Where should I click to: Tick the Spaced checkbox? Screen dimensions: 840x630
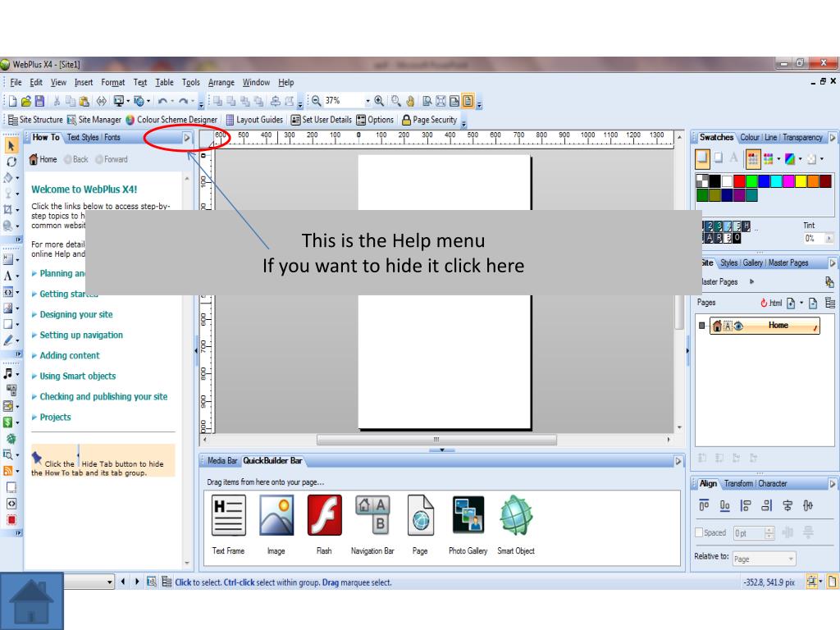click(699, 532)
